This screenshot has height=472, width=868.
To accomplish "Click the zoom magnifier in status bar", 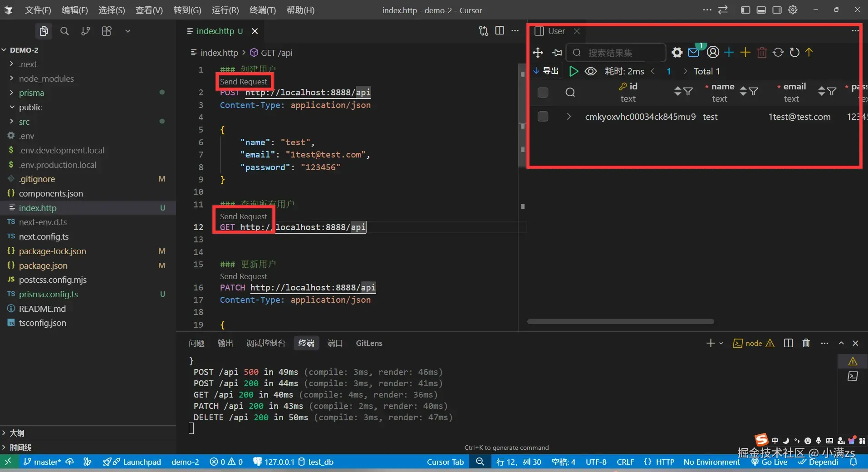I will tap(480, 462).
